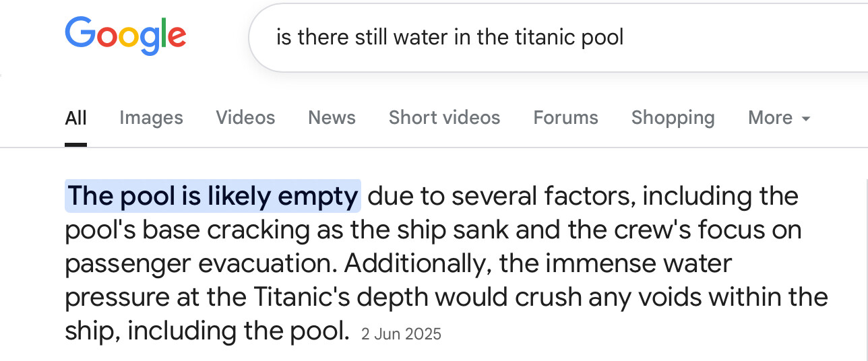Focus the Google search input field

[558, 38]
